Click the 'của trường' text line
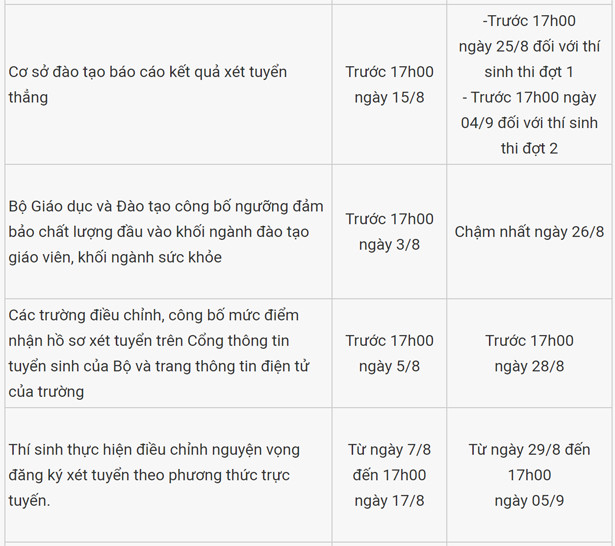This screenshot has width=615, height=546. coord(46,391)
